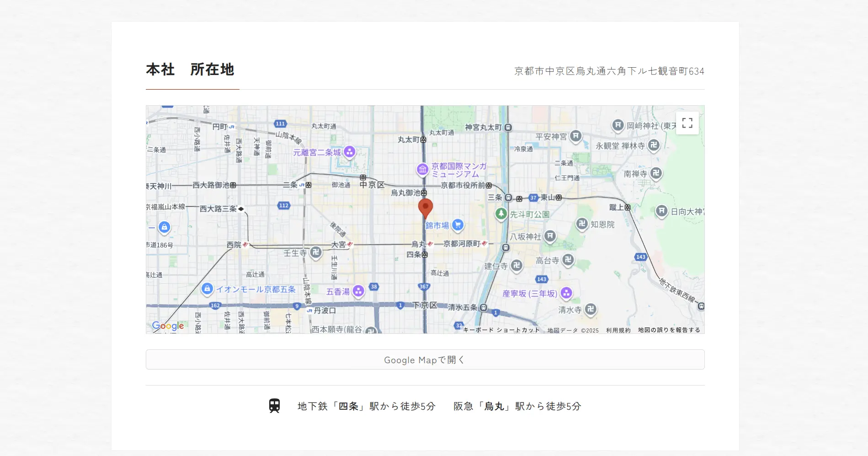This screenshot has height=456, width=868.
Task: Select the Kiyomizu-dera (清水寺) temple icon
Action: click(591, 309)
